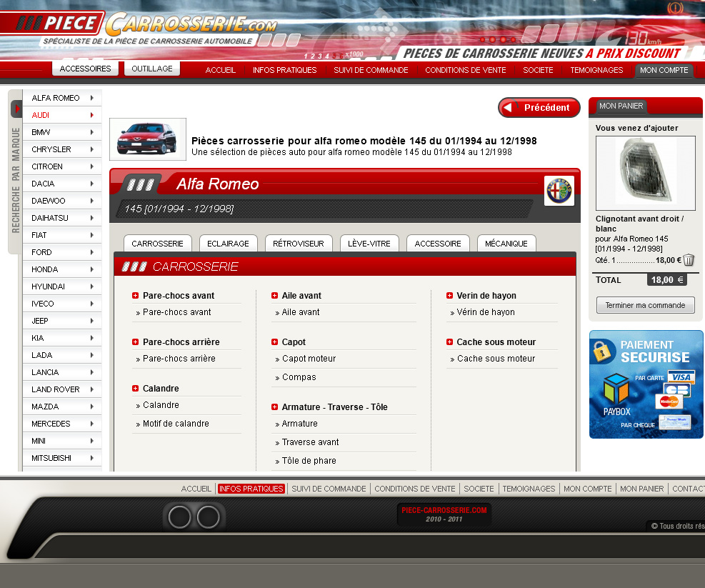Open the MON COMPTE menu item
705x588 pixels.
point(664,70)
